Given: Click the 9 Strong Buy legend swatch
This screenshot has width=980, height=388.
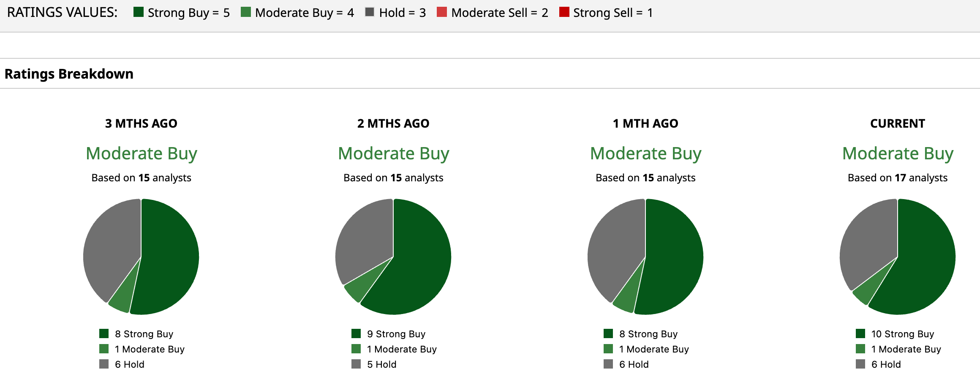Looking at the screenshot, I should (x=356, y=334).
